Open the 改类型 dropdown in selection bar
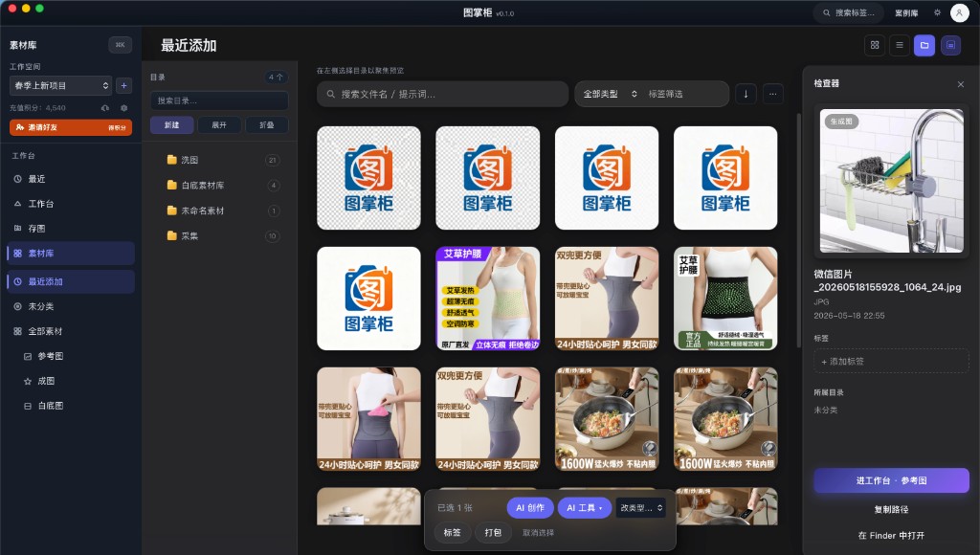 [640, 507]
